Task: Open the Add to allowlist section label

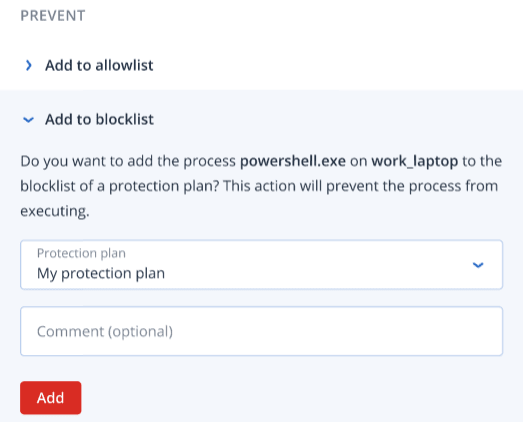Action: click(x=99, y=65)
